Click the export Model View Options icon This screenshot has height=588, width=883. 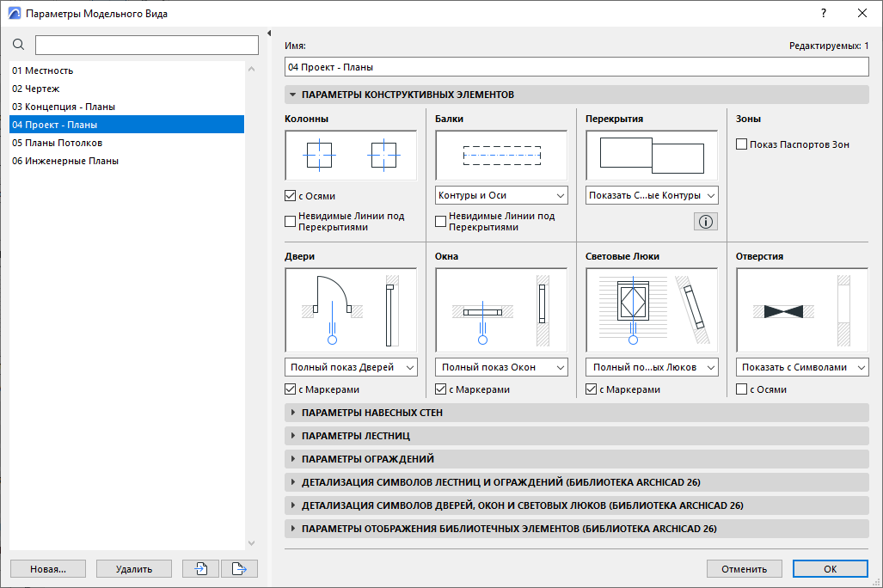tap(239, 568)
